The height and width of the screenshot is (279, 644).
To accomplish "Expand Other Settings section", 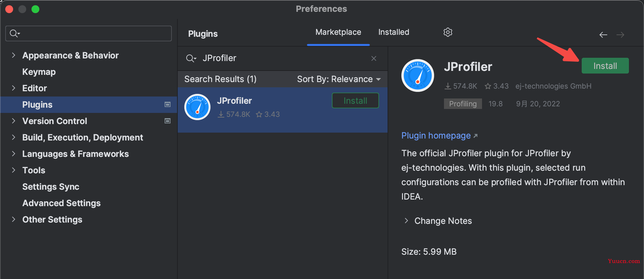I will pos(13,219).
